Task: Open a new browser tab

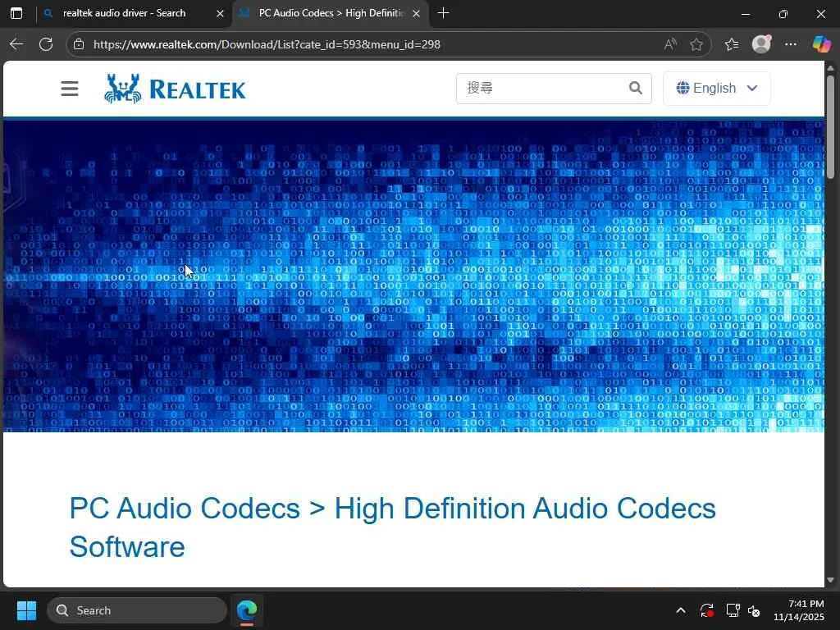Action: (443, 13)
